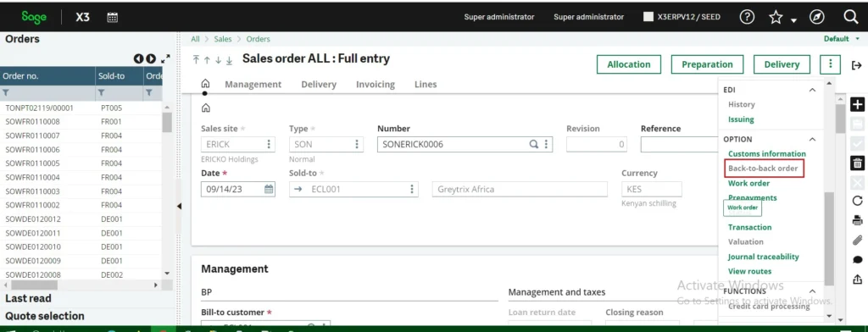Open Number field actions menu
The width and height of the screenshot is (868, 332).
tap(546, 145)
